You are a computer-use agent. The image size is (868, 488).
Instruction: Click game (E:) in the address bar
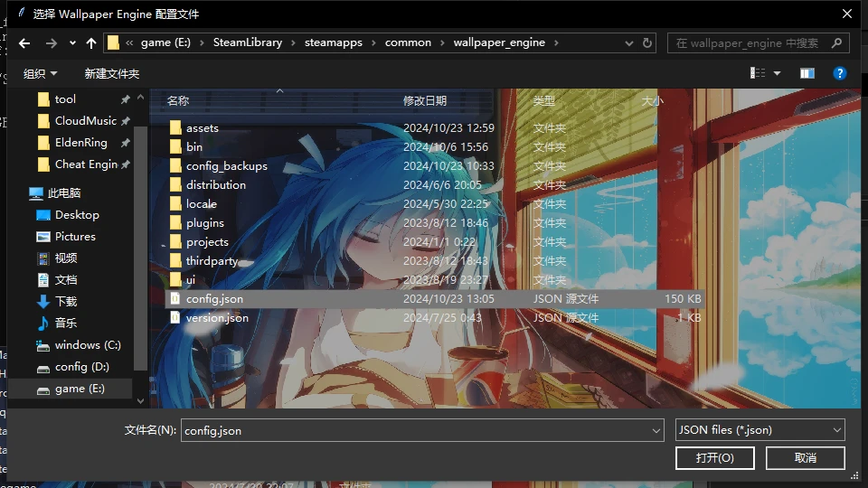point(165,42)
